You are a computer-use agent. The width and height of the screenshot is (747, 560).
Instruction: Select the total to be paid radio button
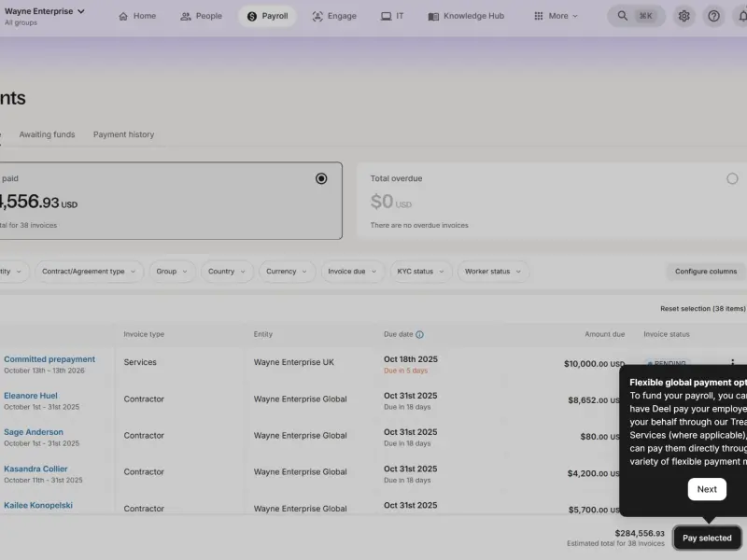coord(321,178)
